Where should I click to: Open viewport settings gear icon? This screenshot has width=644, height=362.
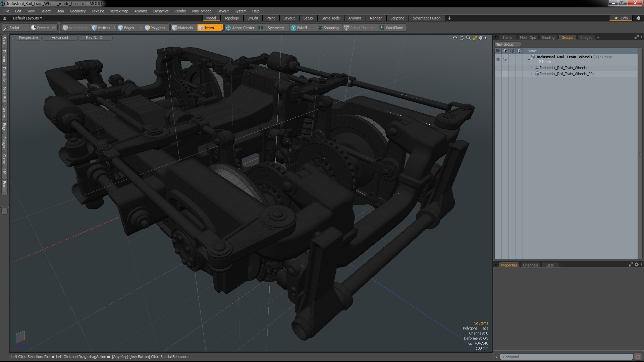tap(480, 38)
